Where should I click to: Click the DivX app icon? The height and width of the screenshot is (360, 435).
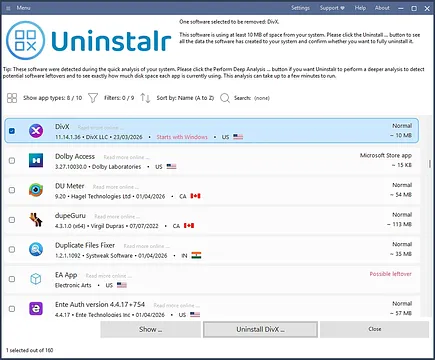click(36, 131)
